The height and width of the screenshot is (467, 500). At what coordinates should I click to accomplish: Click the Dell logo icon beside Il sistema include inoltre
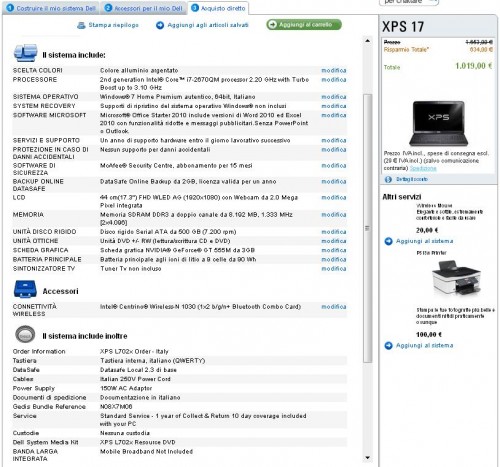(x=25, y=334)
